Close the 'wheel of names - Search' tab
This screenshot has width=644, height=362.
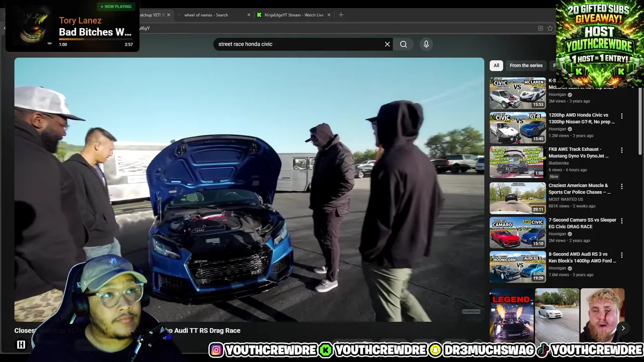click(249, 15)
